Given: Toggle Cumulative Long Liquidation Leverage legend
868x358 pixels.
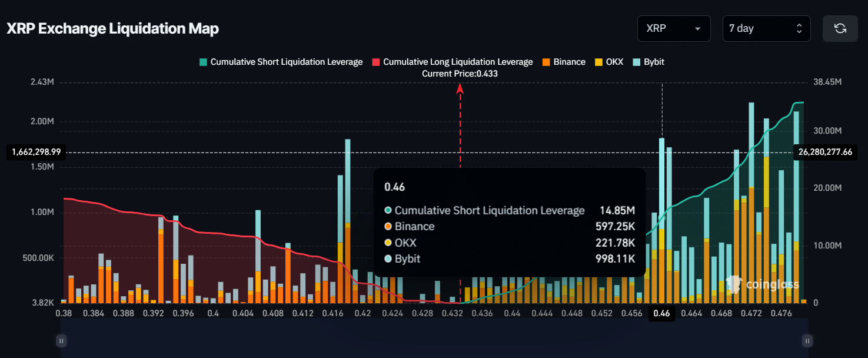Looking at the screenshot, I should pos(457,62).
